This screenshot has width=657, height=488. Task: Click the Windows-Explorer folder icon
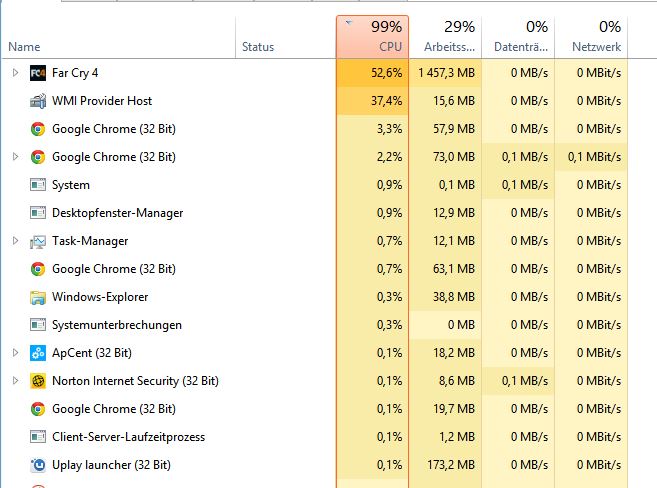click(38, 297)
